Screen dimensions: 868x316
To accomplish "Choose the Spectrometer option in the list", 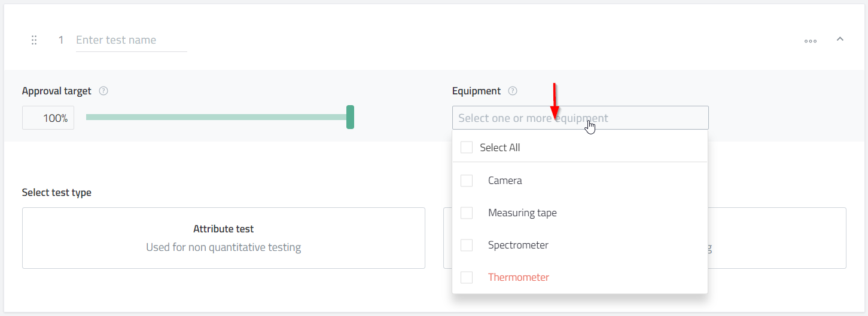I will (x=518, y=245).
